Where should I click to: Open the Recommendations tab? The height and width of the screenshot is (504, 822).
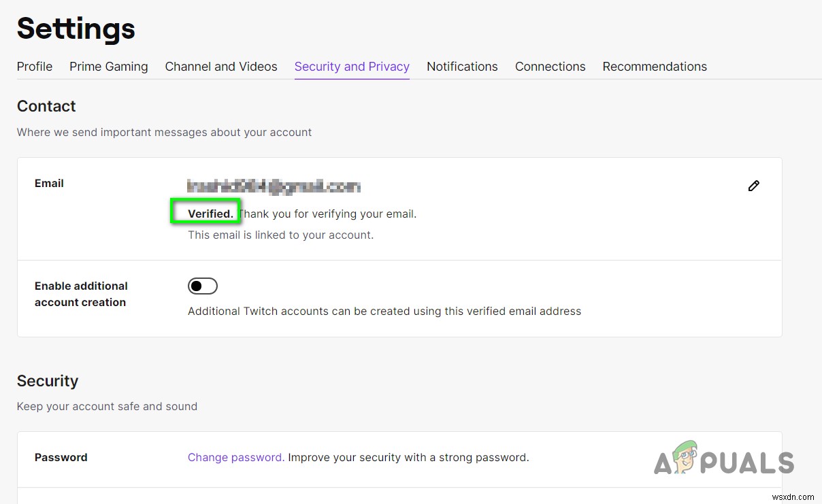coord(654,67)
